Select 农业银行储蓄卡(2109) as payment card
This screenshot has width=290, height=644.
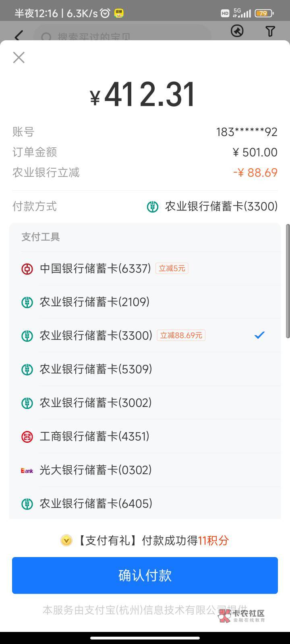94,302
